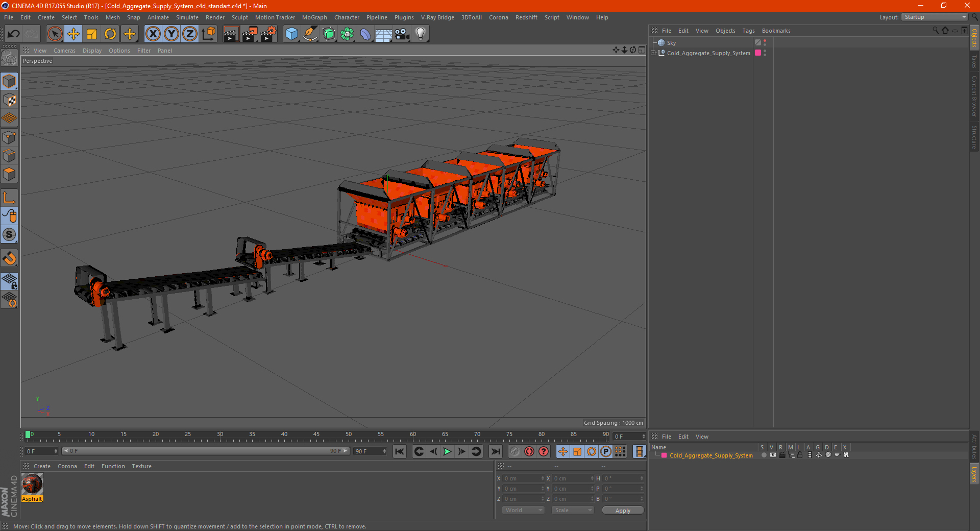
Task: Switch to Texture mode
Action: click(x=9, y=100)
